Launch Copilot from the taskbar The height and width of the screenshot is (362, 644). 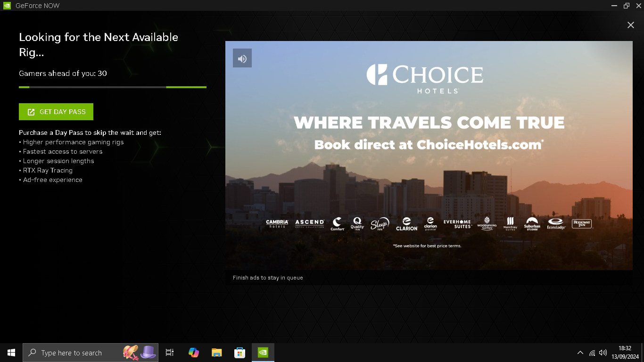(193, 353)
